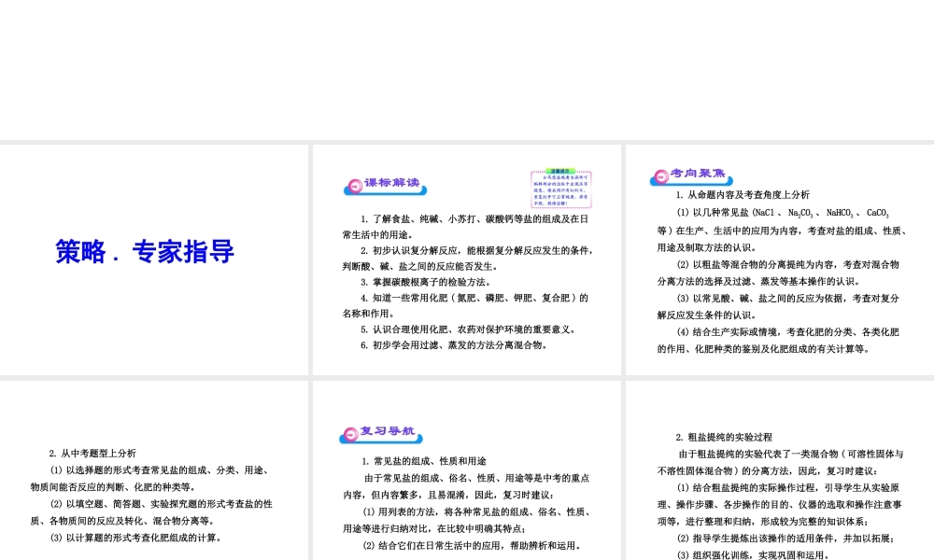Click line '(2) 以填空题、简答题、实验探究题的形式考查盐的性'
Viewport: 934px width, 560px height.
(x=161, y=504)
